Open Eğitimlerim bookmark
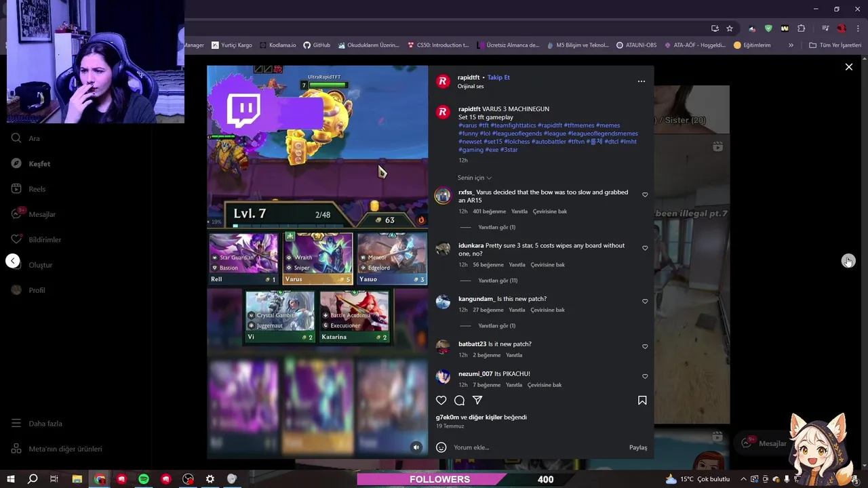This screenshot has height=488, width=868. pos(752,45)
